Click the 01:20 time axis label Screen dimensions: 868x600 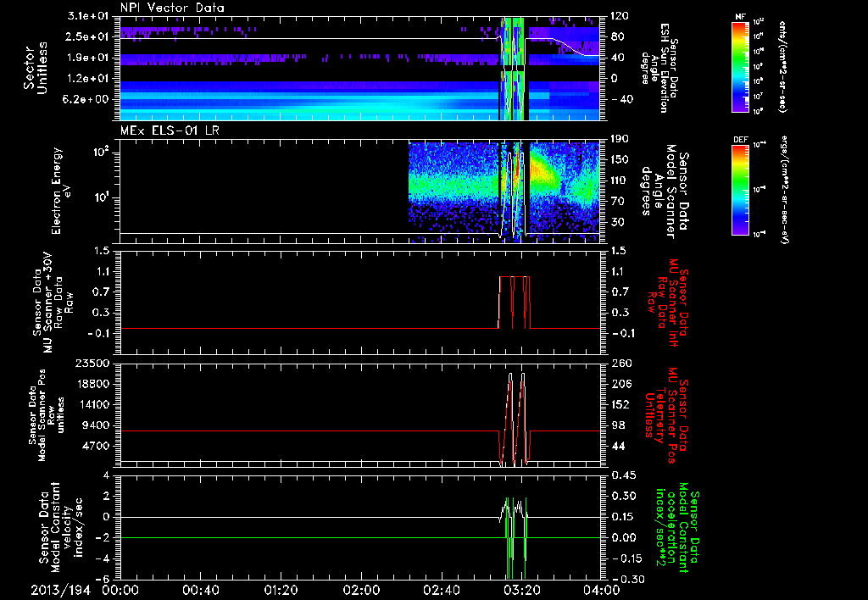[x=281, y=590]
